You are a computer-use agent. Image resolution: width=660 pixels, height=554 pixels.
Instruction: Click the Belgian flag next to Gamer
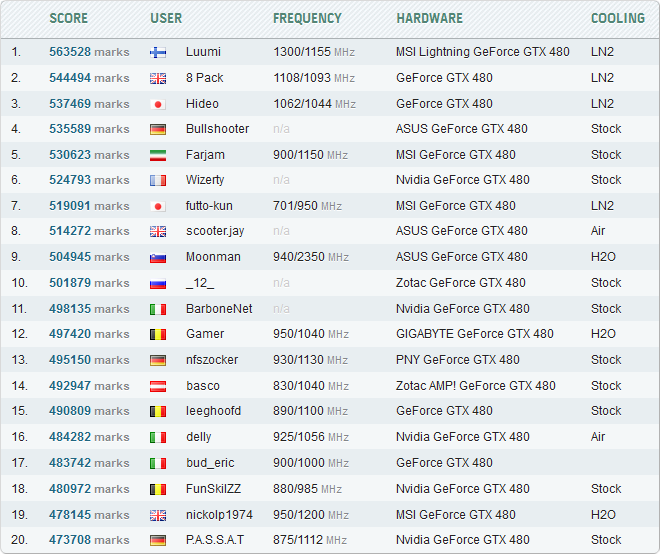(158, 335)
